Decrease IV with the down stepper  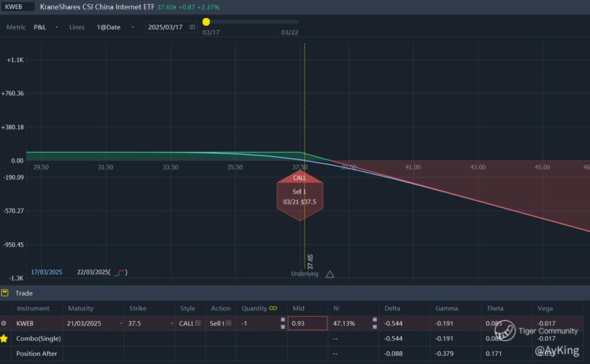[375, 327]
